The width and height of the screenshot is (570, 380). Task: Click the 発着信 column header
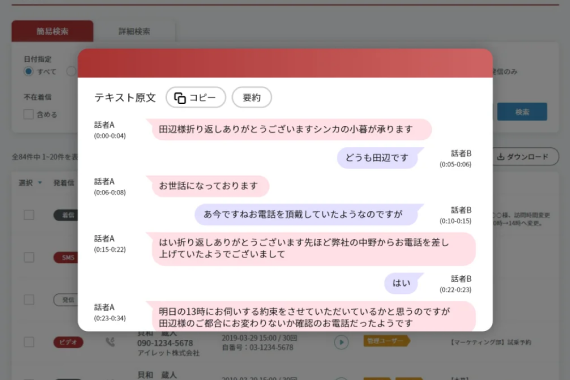point(64,183)
